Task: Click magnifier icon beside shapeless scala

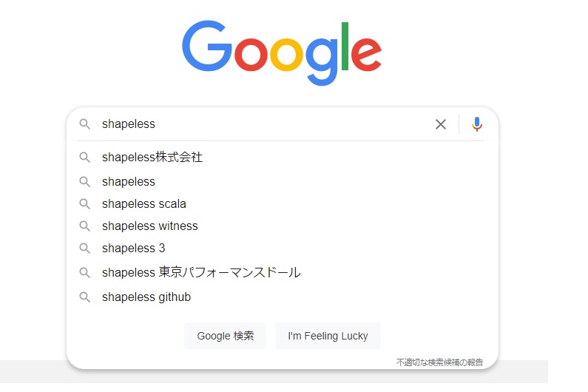Action: click(x=85, y=204)
